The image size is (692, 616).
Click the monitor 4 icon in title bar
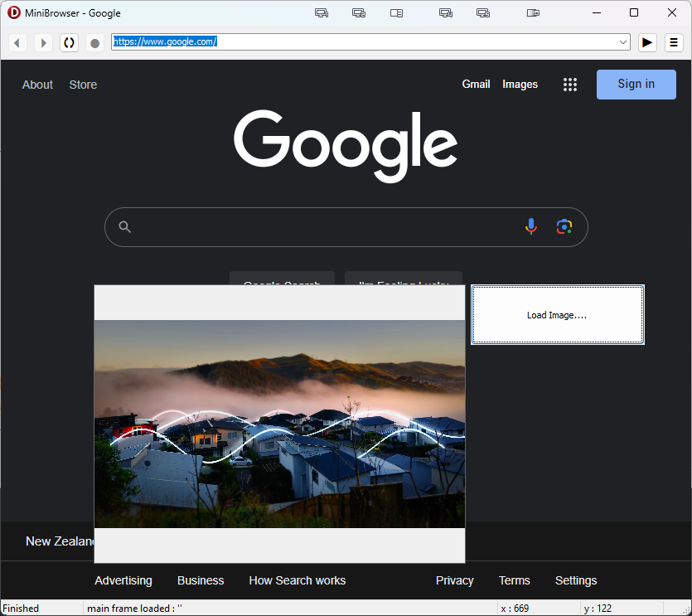[x=446, y=12]
